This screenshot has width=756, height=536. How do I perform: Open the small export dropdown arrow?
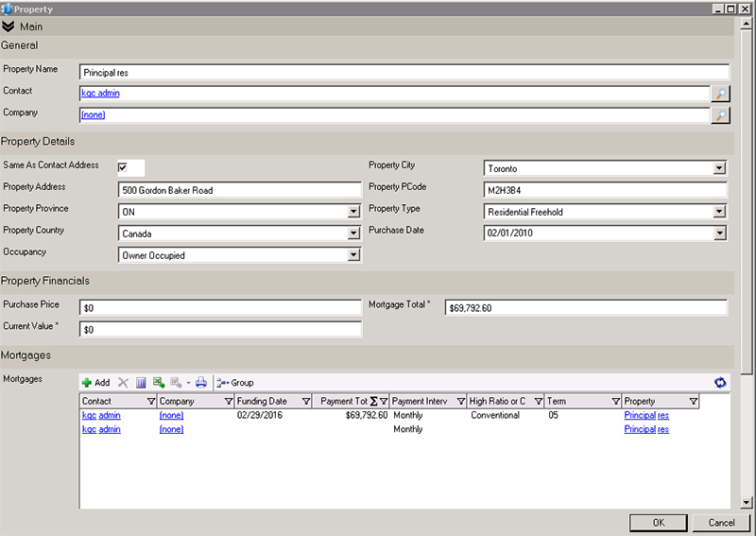pyautogui.click(x=188, y=383)
